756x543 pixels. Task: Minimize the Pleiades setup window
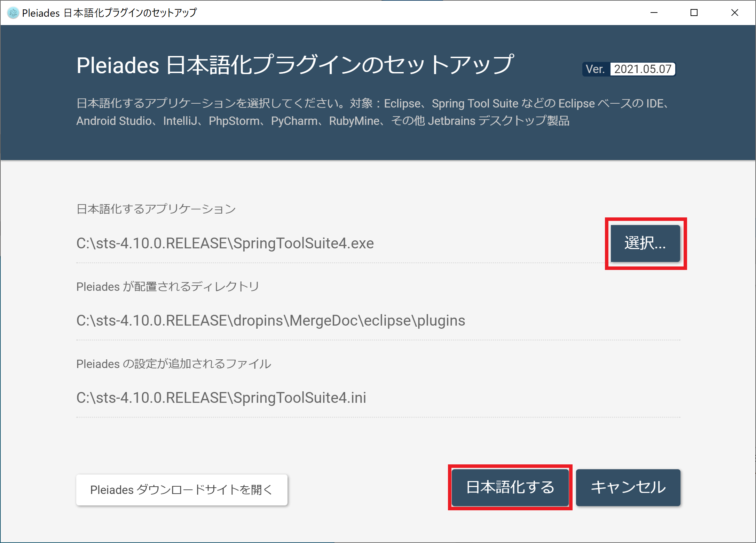click(654, 13)
